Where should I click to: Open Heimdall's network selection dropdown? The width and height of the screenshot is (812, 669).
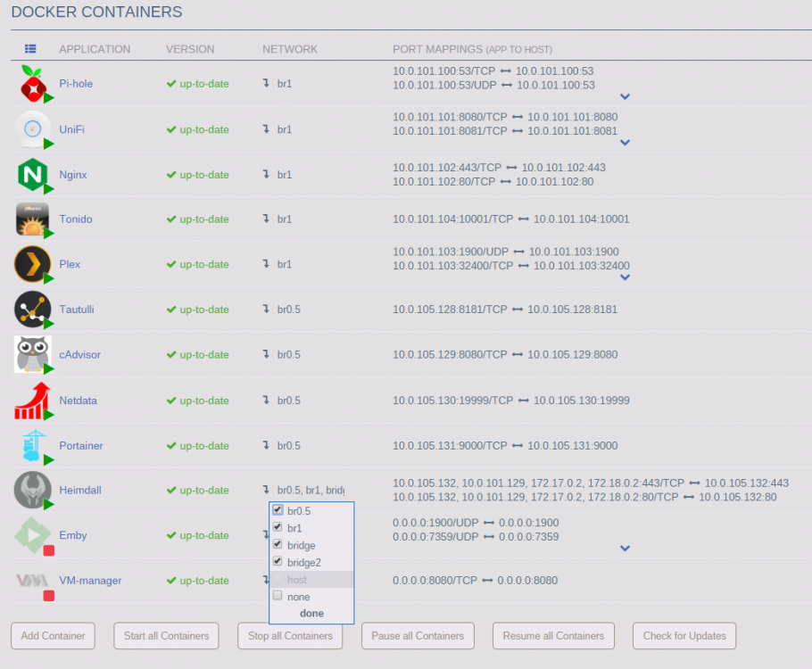pos(311,490)
